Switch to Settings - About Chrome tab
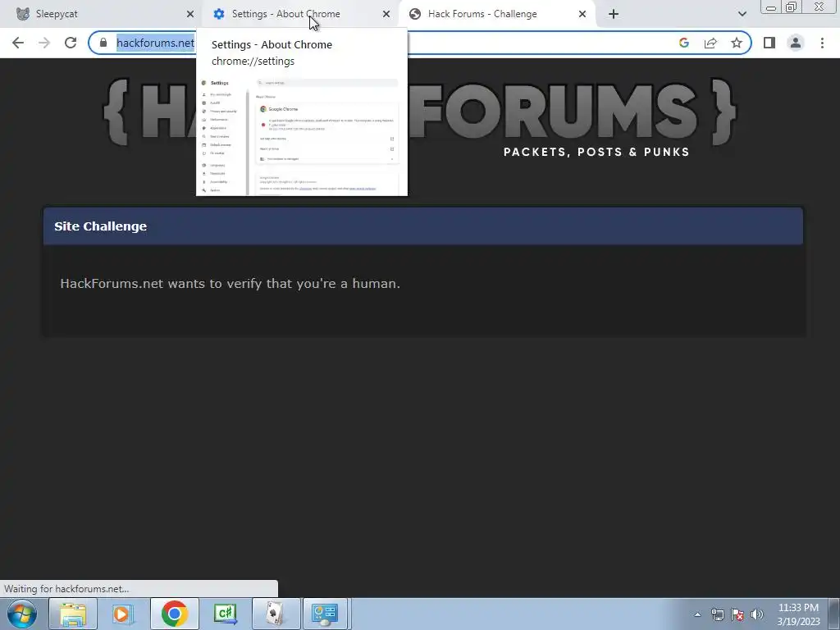840x630 pixels. 300,14
